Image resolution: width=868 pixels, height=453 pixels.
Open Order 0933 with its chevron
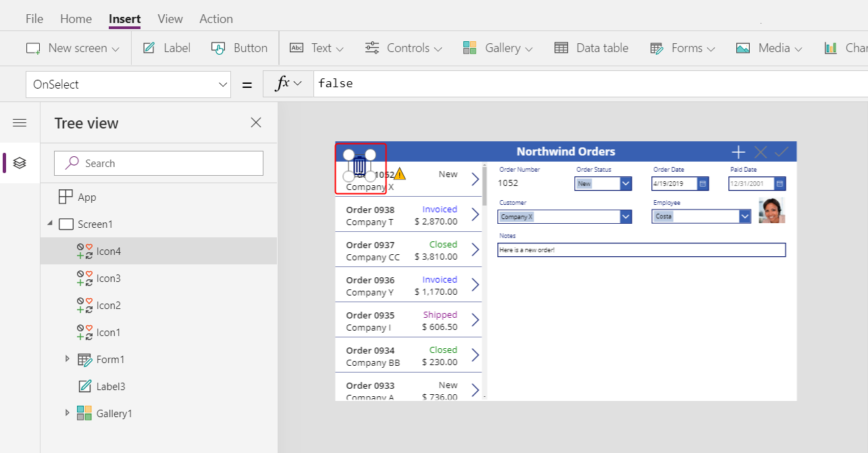click(x=475, y=390)
